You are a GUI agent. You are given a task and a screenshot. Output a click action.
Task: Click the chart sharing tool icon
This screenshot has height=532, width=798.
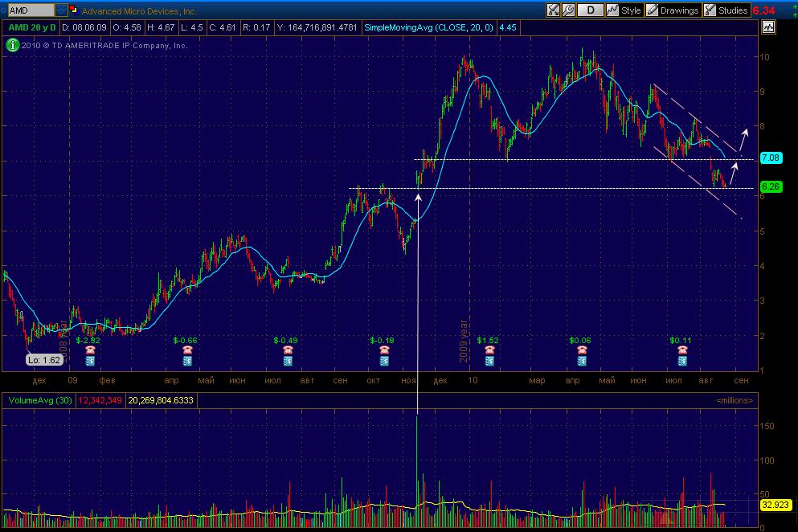click(x=553, y=10)
